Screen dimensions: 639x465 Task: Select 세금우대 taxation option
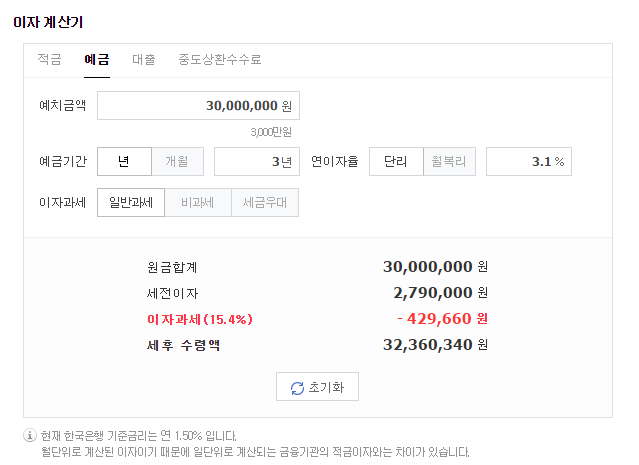[265, 202]
